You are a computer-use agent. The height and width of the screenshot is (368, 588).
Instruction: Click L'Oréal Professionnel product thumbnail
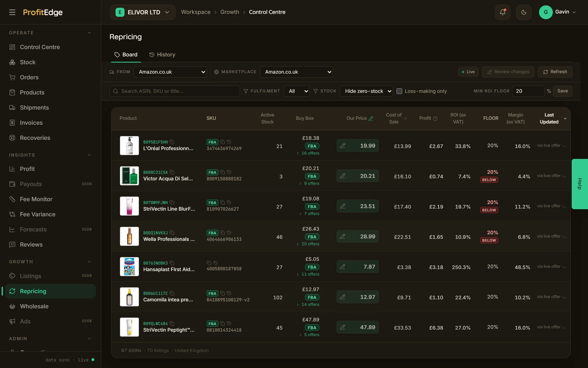point(129,145)
